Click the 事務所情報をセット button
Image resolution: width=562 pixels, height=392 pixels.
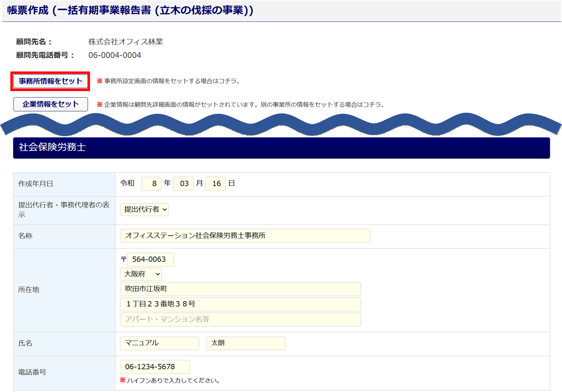click(x=51, y=81)
